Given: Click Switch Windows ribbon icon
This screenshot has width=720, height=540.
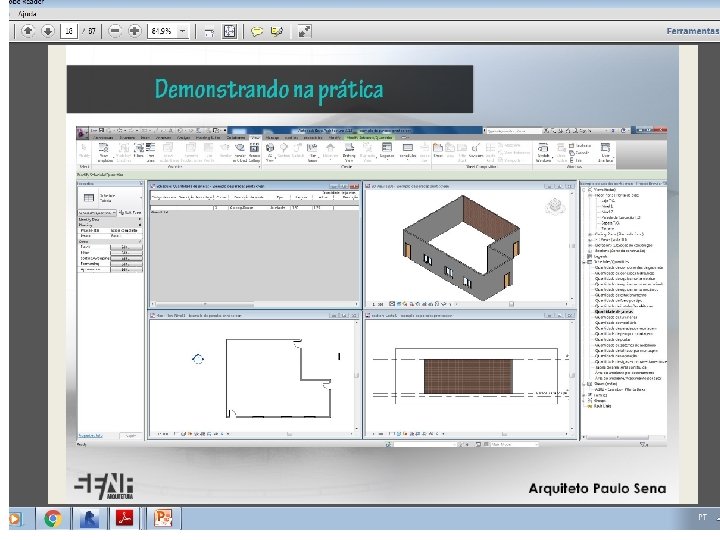Looking at the screenshot, I should (x=543, y=152).
